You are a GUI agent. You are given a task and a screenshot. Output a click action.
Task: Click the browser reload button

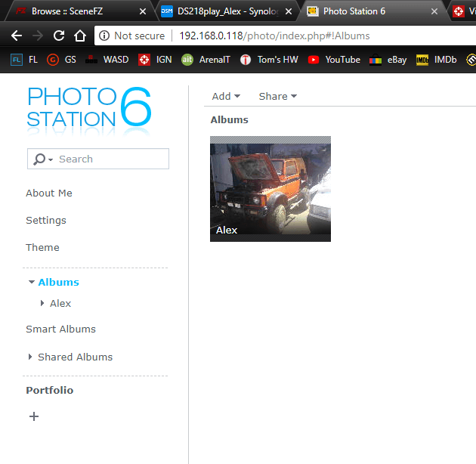tap(59, 36)
